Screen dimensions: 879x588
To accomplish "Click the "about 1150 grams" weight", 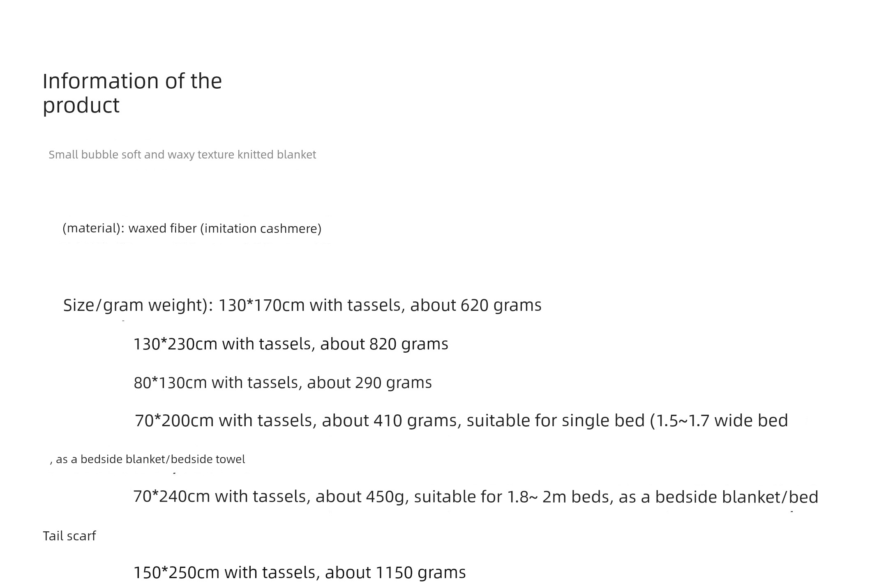I will [x=395, y=572].
